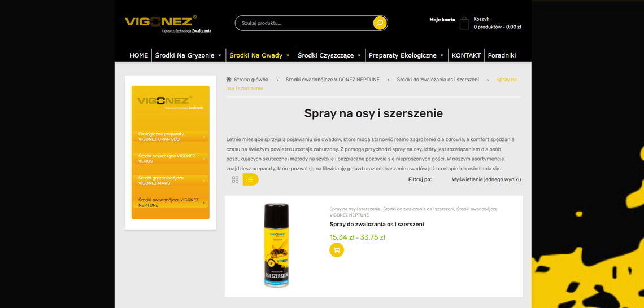Expand Preparaty Ekologiczne dropdown menu
The height and width of the screenshot is (308, 644).
(x=442, y=55)
